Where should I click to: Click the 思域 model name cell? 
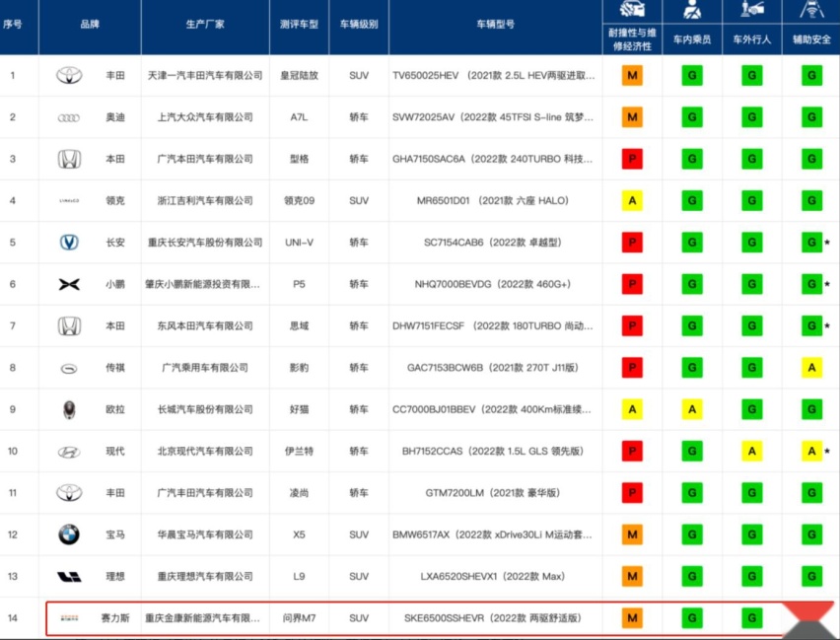tap(299, 325)
